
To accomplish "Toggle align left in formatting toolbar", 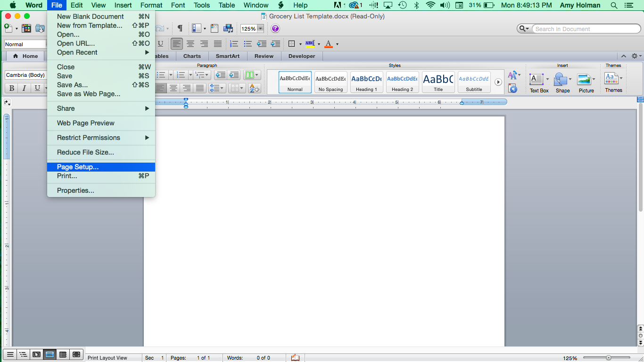I will (177, 44).
